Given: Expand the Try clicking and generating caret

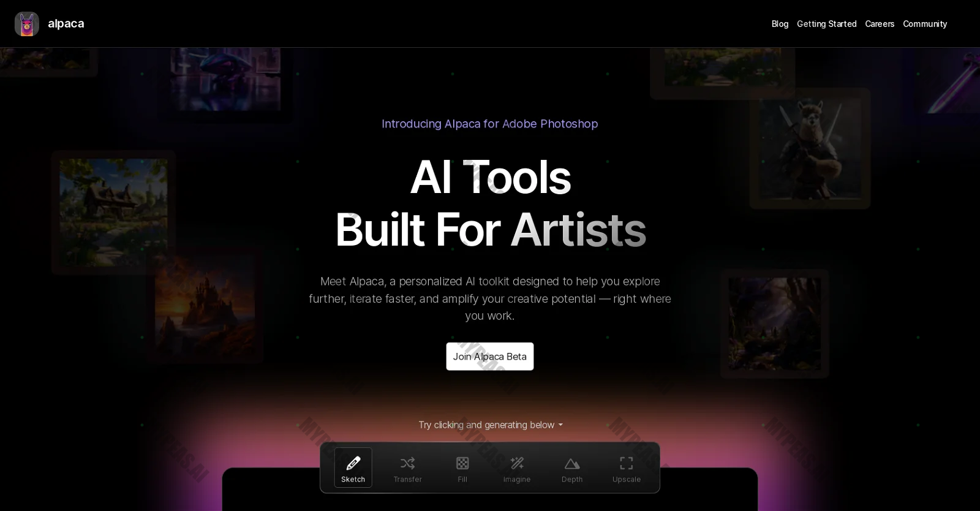Looking at the screenshot, I should click(560, 425).
